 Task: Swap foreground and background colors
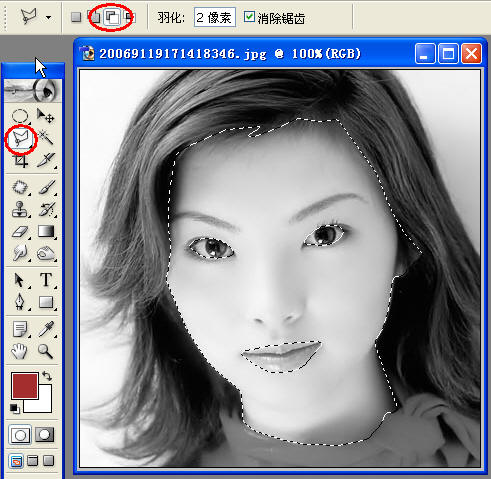click(x=47, y=376)
